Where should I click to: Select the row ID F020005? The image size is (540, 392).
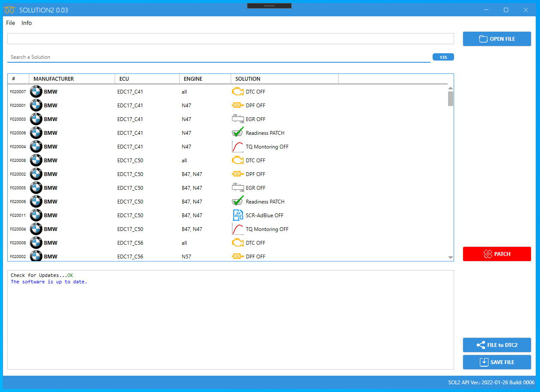(x=18, y=188)
